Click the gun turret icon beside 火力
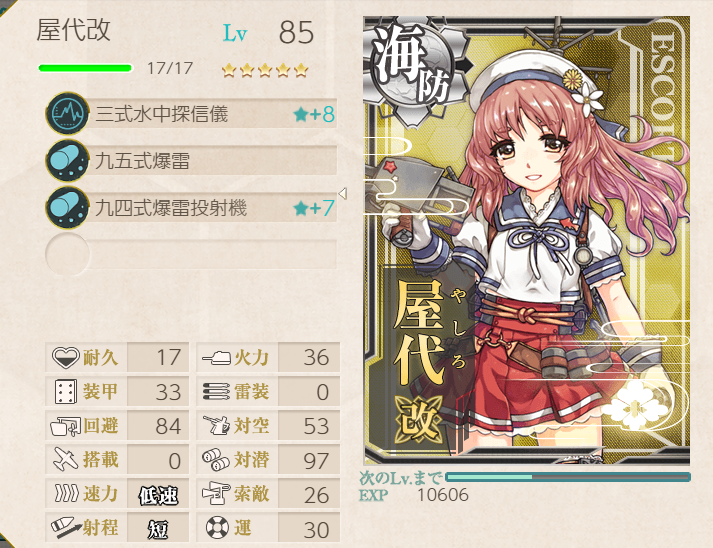 coord(217,357)
